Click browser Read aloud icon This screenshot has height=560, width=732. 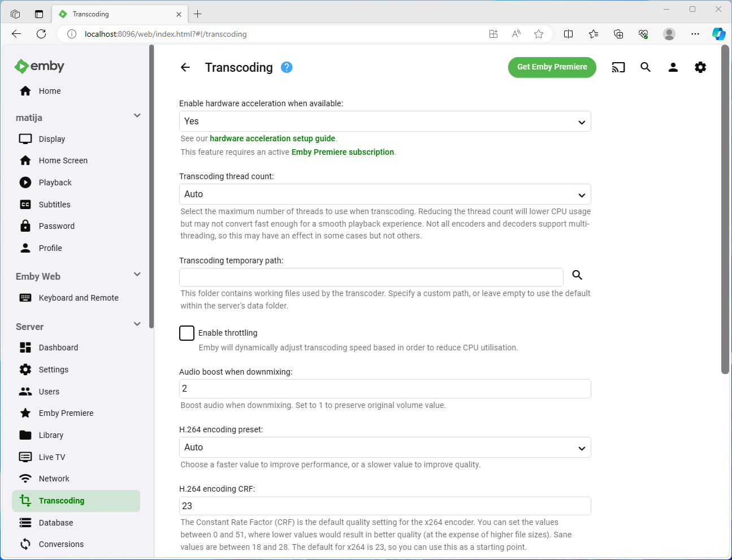516,34
